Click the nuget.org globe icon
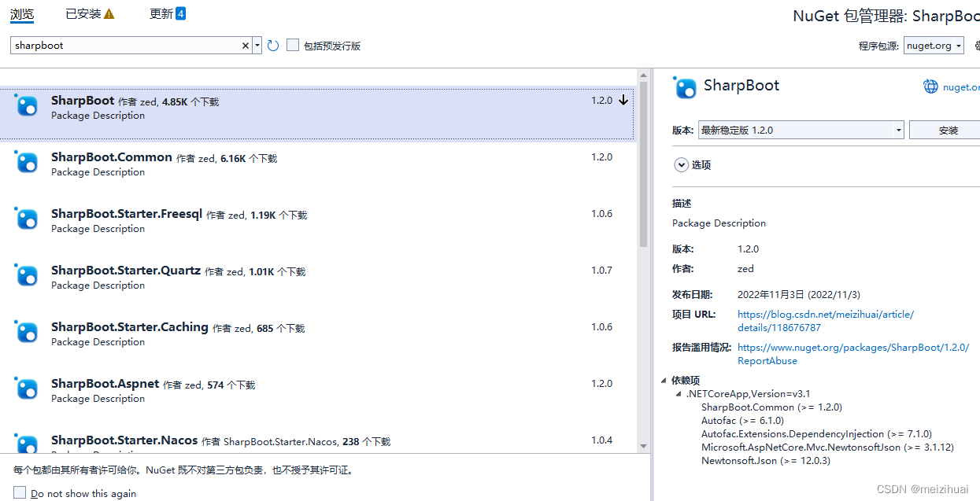The height and width of the screenshot is (501, 980). click(x=931, y=87)
